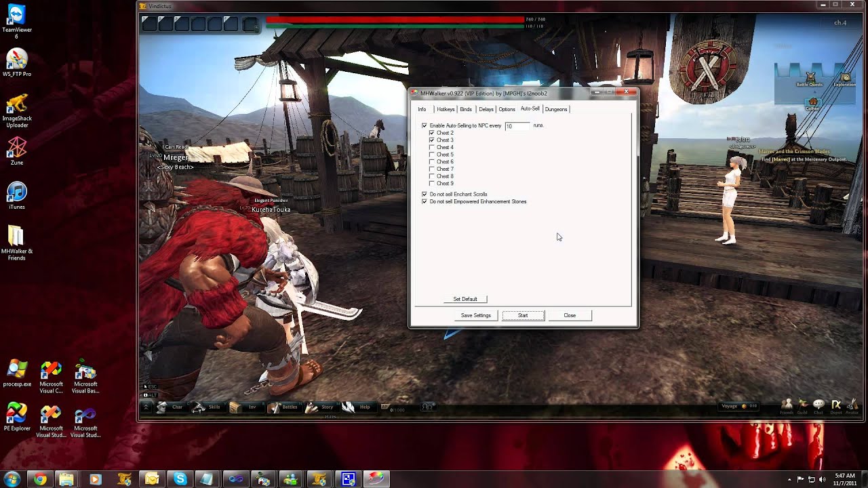Viewport: 868px width, 488px height.
Task: Uncheck the Chest 3 checkbox
Action: (x=432, y=140)
